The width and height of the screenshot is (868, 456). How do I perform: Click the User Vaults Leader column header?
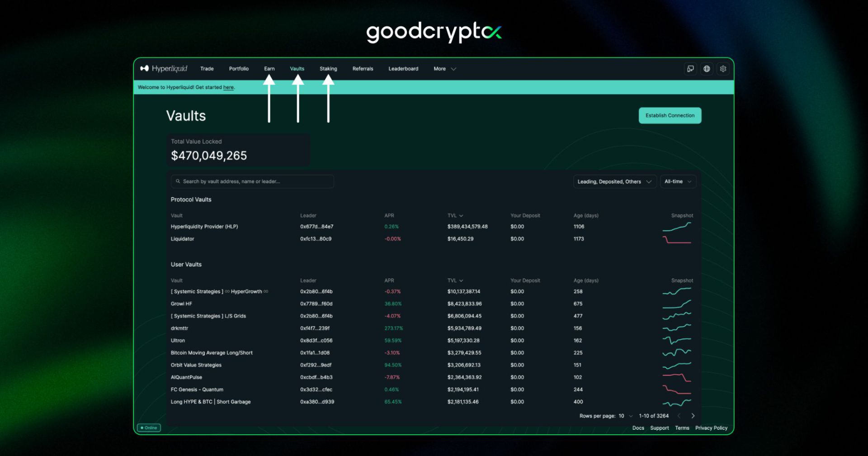308,281
